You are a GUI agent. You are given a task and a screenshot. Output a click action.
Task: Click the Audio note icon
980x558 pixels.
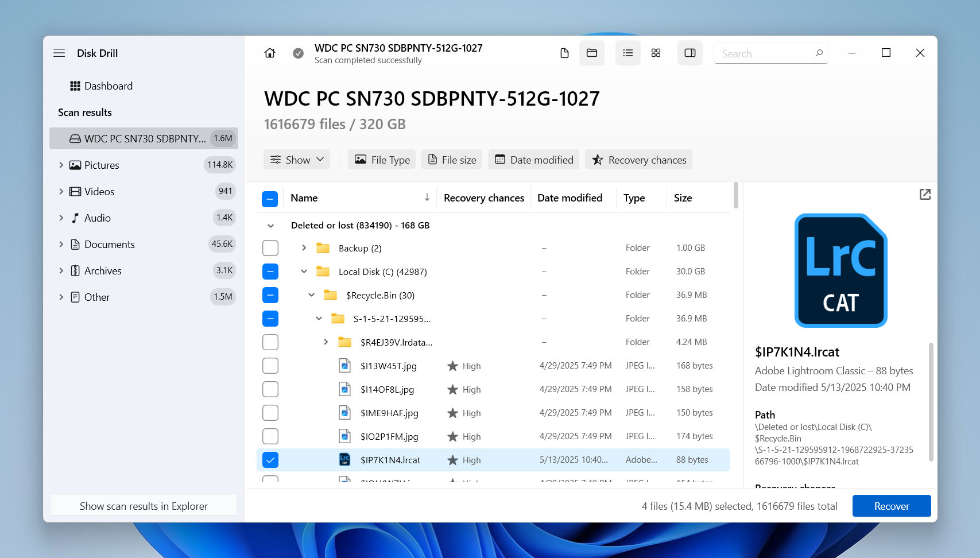[75, 218]
